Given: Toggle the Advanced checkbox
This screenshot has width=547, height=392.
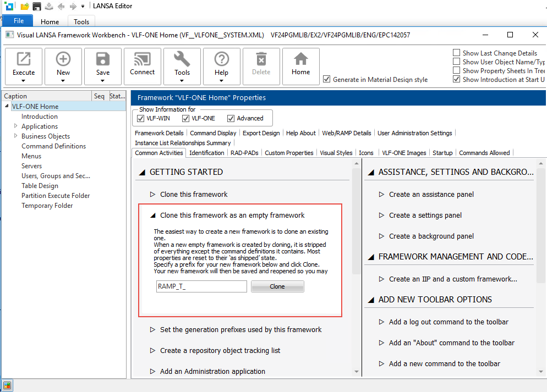Looking at the screenshot, I should [231, 118].
